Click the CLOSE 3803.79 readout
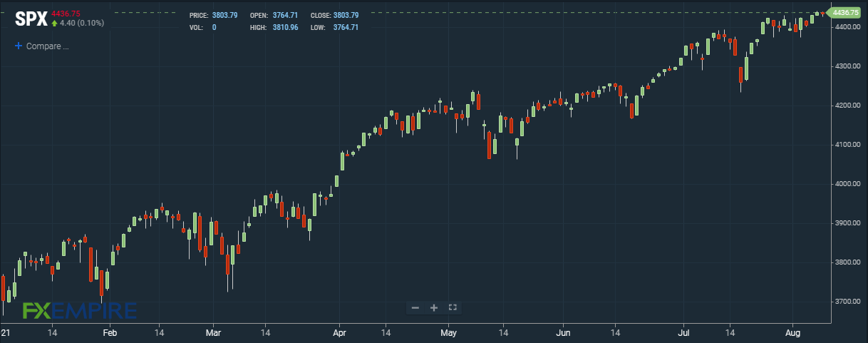868x343 pixels. pos(335,15)
